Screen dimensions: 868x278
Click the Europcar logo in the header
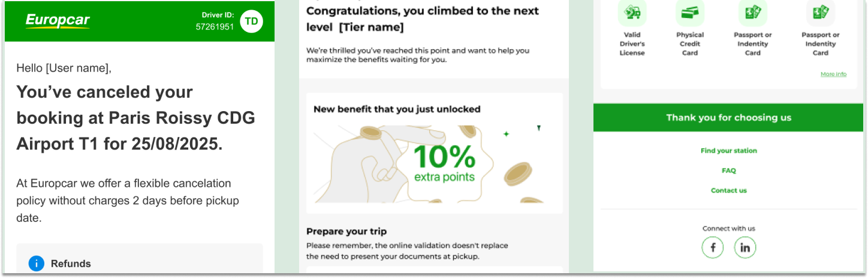tap(58, 21)
